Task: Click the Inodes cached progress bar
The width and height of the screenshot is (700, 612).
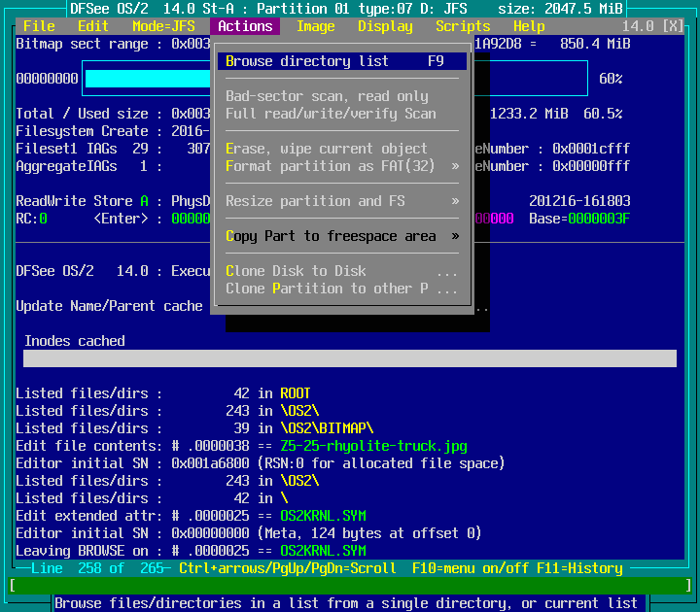Action: (350, 358)
